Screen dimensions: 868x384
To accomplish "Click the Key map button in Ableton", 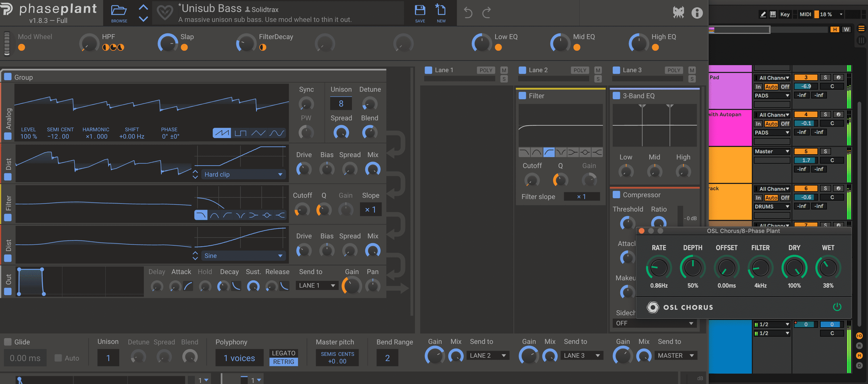I will [785, 14].
